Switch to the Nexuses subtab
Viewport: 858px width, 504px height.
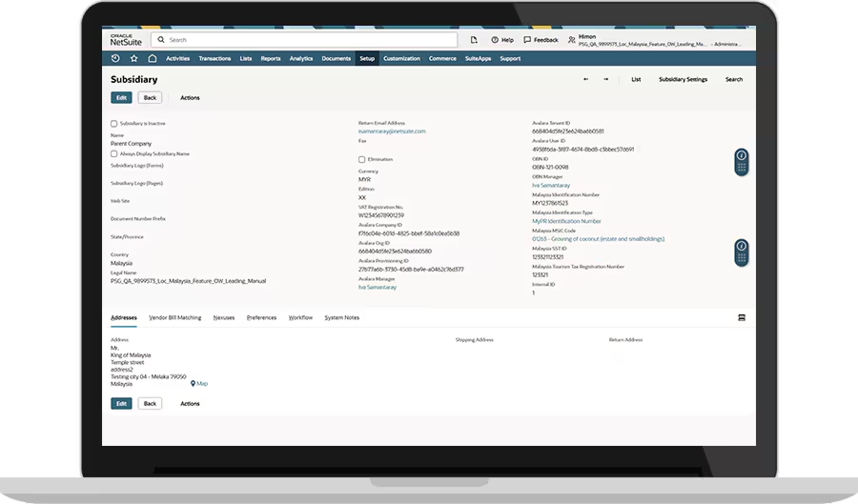[x=224, y=317]
